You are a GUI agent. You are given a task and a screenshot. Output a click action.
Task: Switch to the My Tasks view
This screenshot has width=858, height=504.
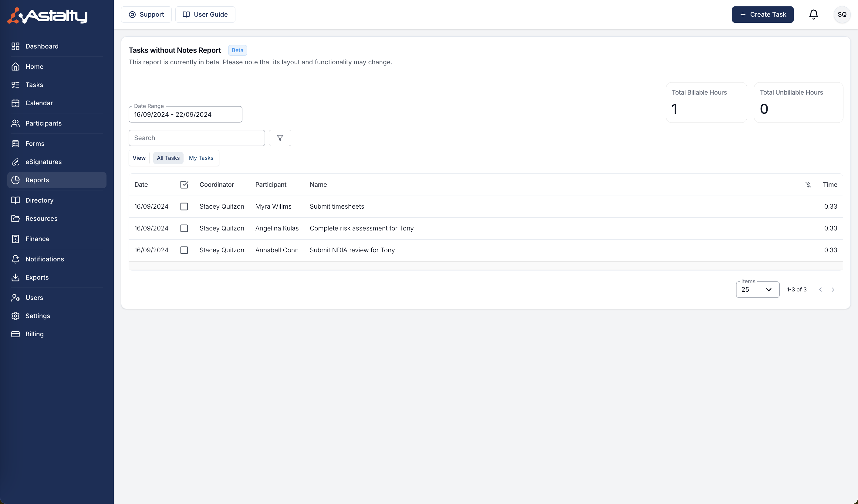point(201,158)
